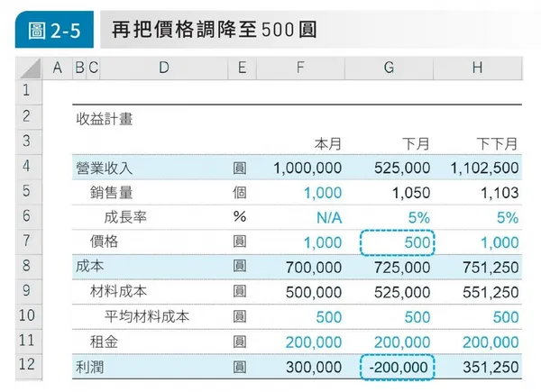The image size is (541, 392).
Task: Click the 銷售量 row label
Action: click(112, 193)
